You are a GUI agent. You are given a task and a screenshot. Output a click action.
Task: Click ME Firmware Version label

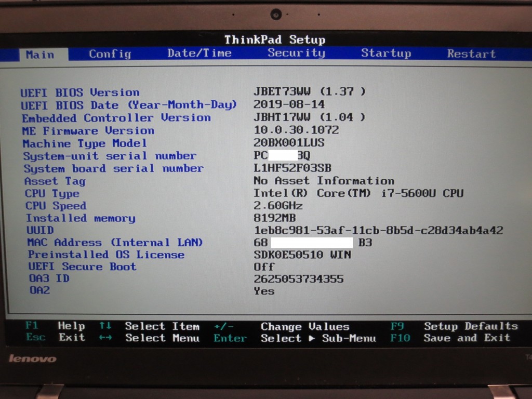tap(88, 130)
